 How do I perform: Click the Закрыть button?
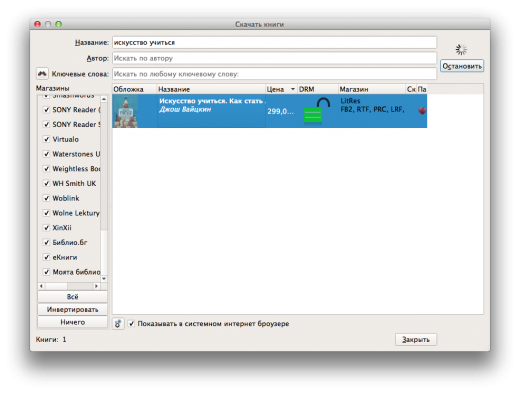point(416,339)
